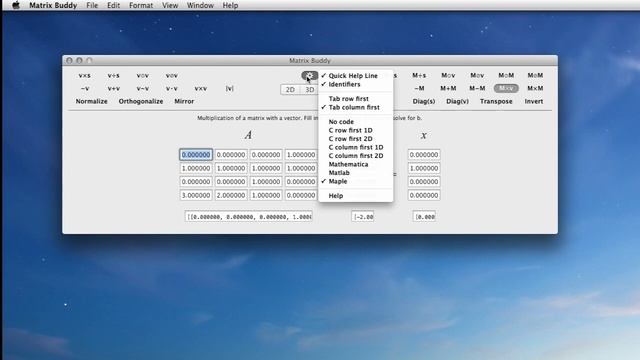The image size is (640, 360).
Task: Select the v×s vector-scalar multiplication operation
Action: 84,76
